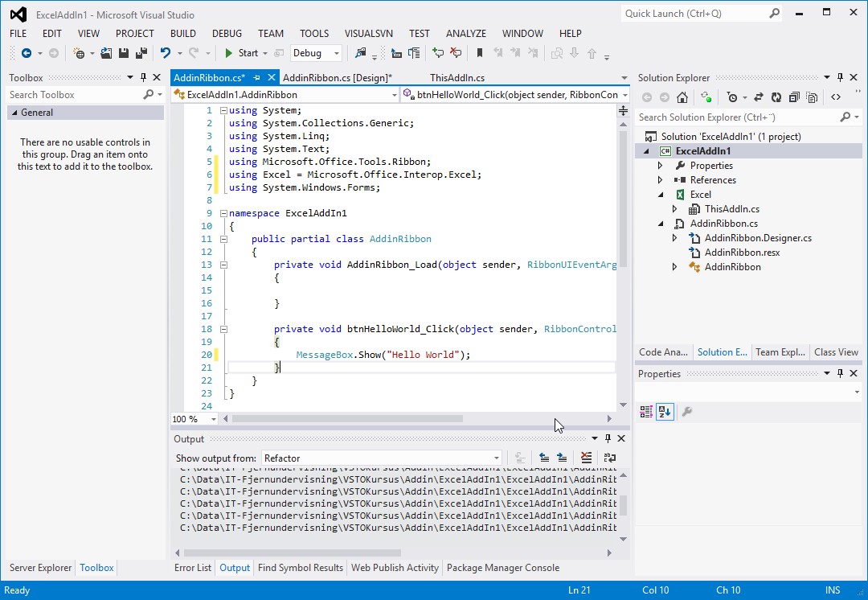
Task: Toggle word wrap in Output panel
Action: [610, 458]
